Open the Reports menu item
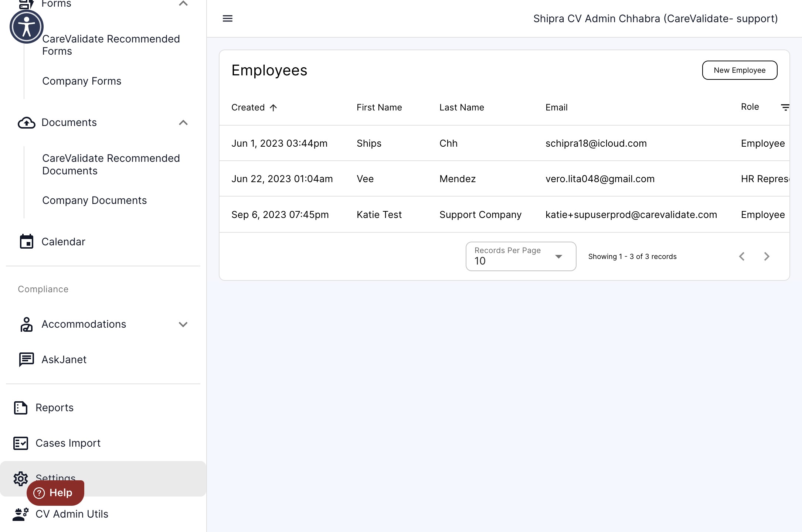Image resolution: width=802 pixels, height=532 pixels. pos(55,407)
